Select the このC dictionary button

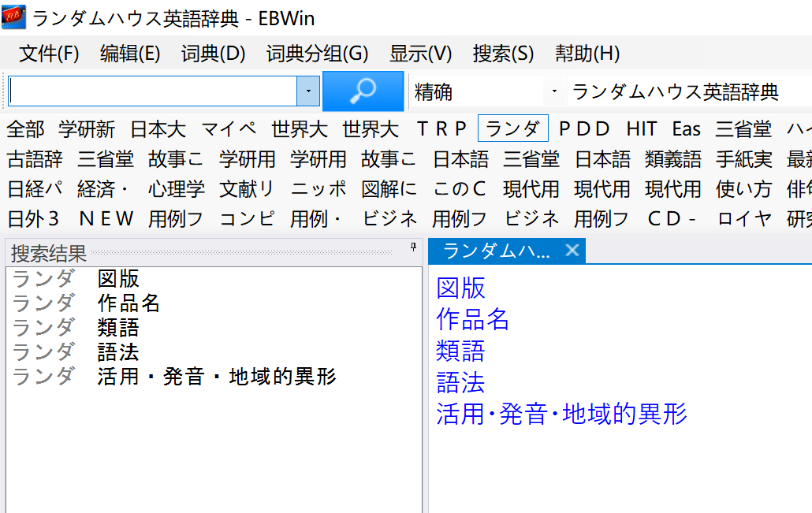coord(460,188)
